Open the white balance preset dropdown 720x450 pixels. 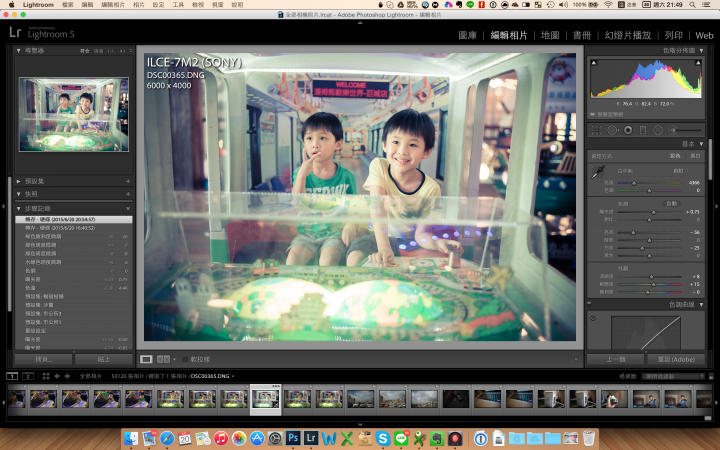681,171
